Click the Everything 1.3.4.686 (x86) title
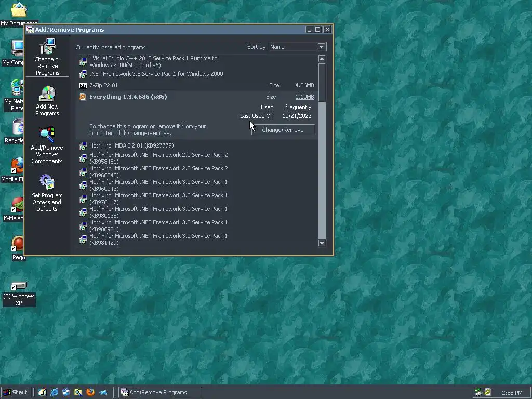The height and width of the screenshot is (399, 532). click(128, 97)
